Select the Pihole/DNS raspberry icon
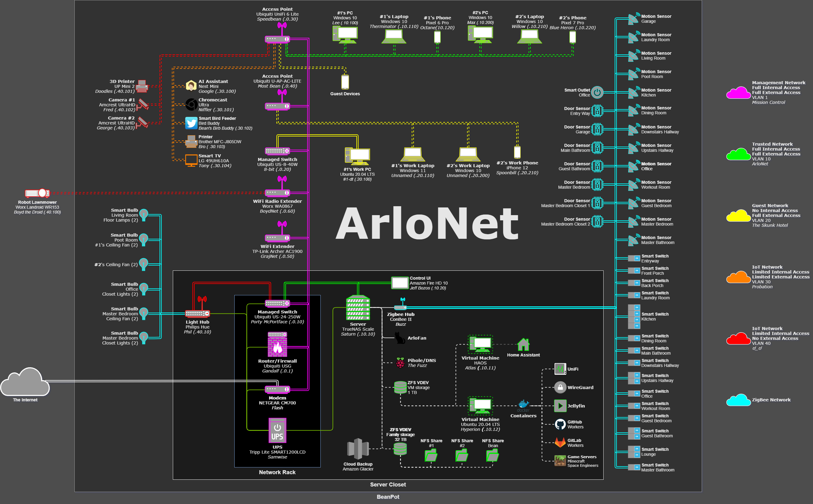This screenshot has width=813, height=504. click(400, 363)
